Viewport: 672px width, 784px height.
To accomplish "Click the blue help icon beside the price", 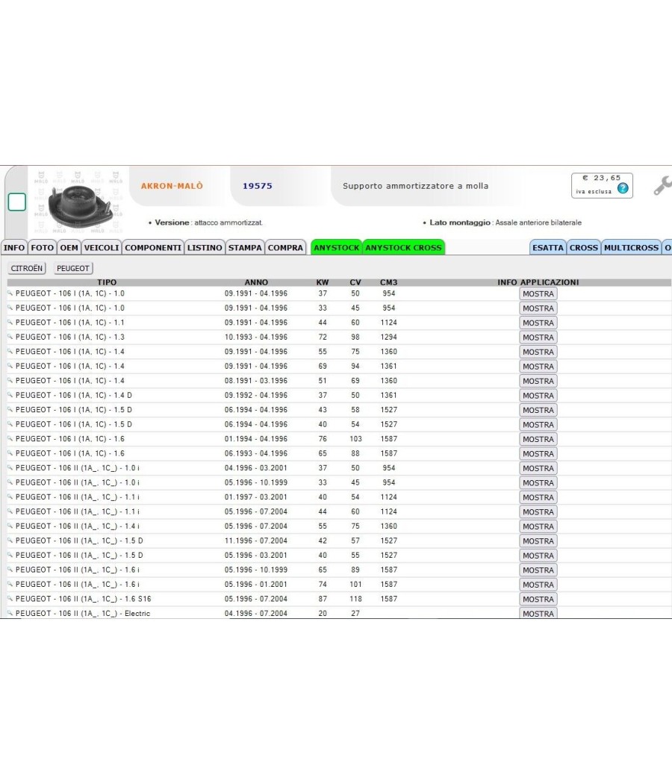I will [623, 188].
